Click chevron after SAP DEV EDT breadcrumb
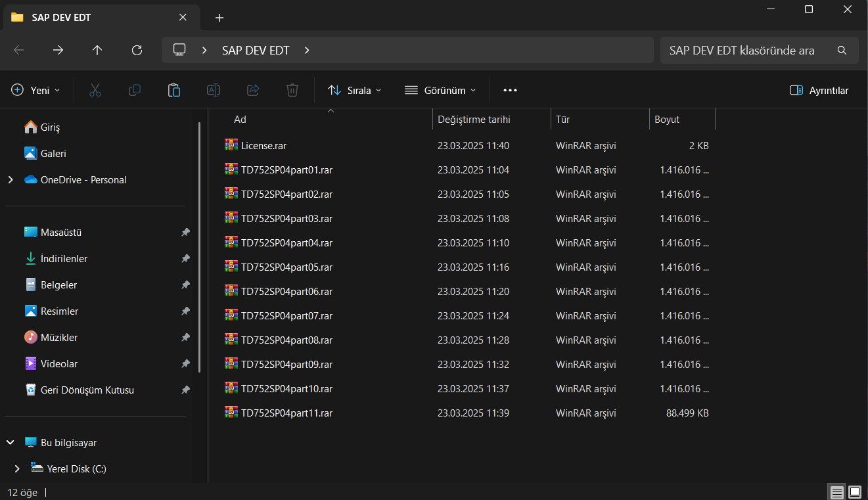 coord(307,50)
